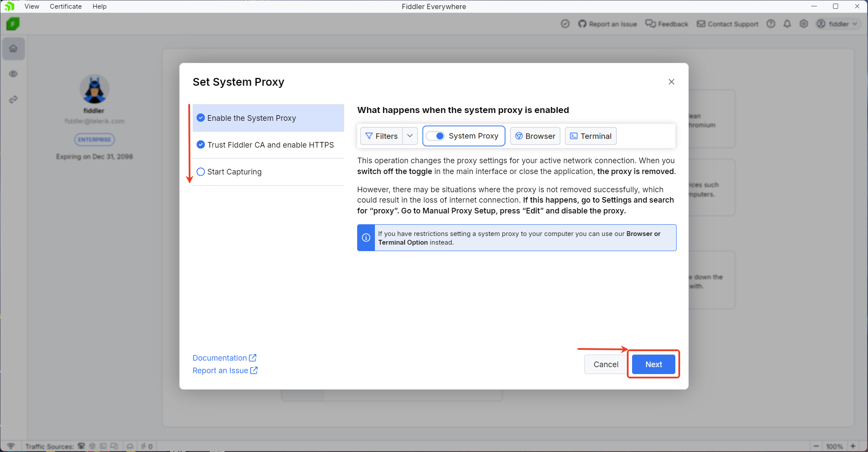The height and width of the screenshot is (452, 868).
Task: Select the Start Capturing step
Action: point(268,172)
